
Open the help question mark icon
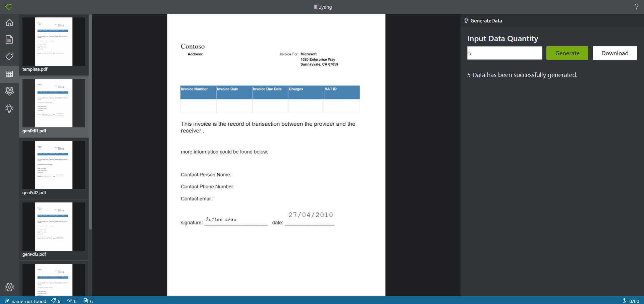coord(636,7)
